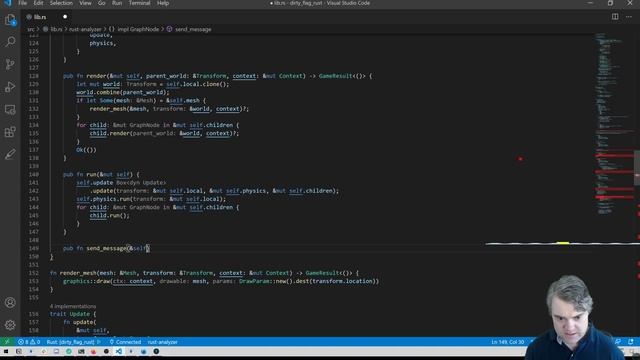Click the split editor right icon
640x360 pixels.
pyautogui.click(x=615, y=17)
